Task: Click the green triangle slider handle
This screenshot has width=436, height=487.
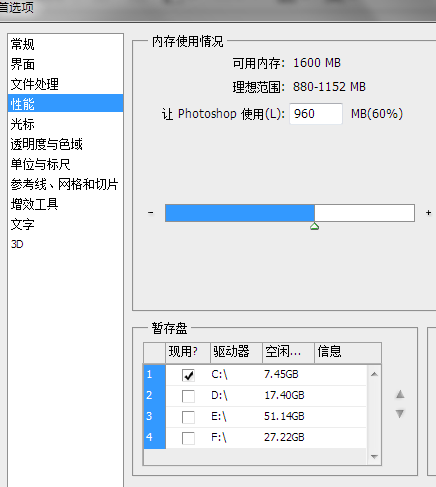Action: pyautogui.click(x=314, y=226)
